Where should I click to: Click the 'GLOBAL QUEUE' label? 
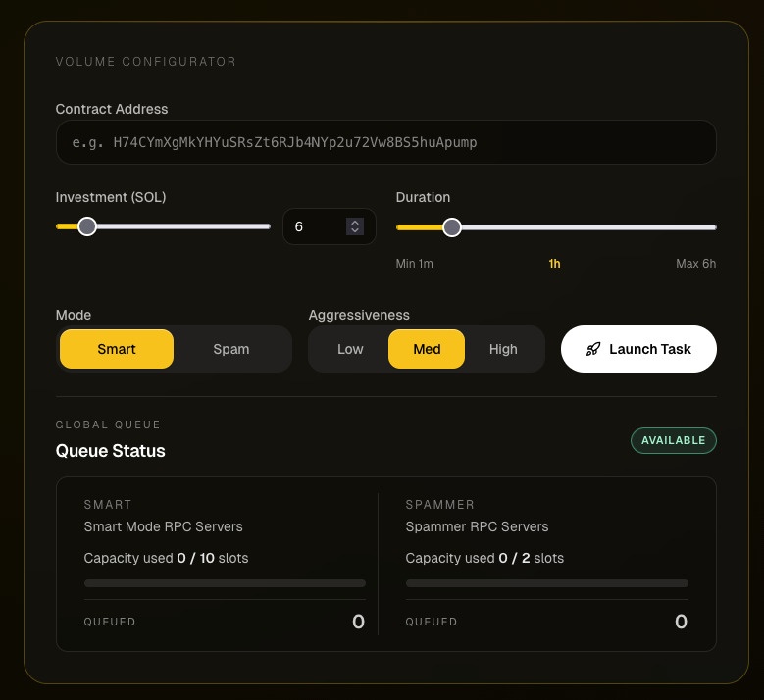(108, 425)
